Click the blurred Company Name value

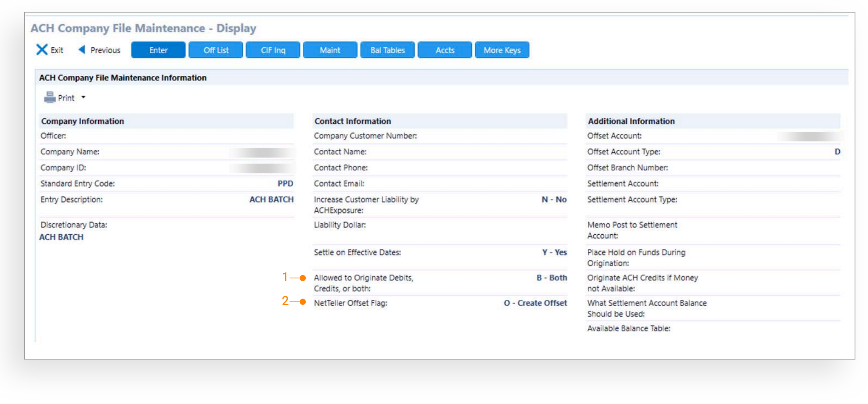[263, 152]
